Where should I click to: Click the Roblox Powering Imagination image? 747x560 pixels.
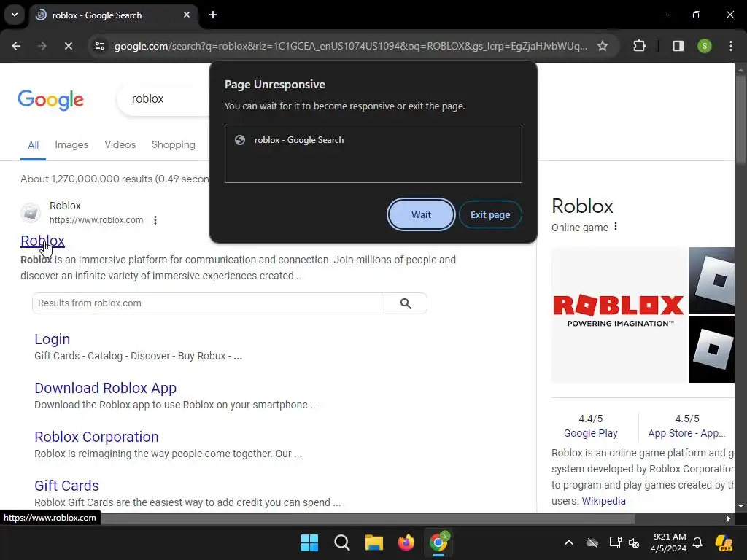coord(619,315)
